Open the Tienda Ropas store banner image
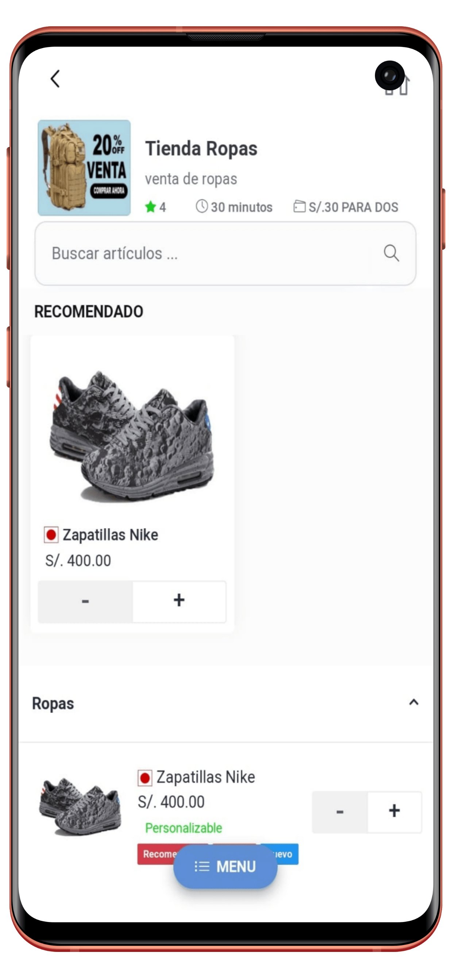453x980 pixels. [x=84, y=168]
